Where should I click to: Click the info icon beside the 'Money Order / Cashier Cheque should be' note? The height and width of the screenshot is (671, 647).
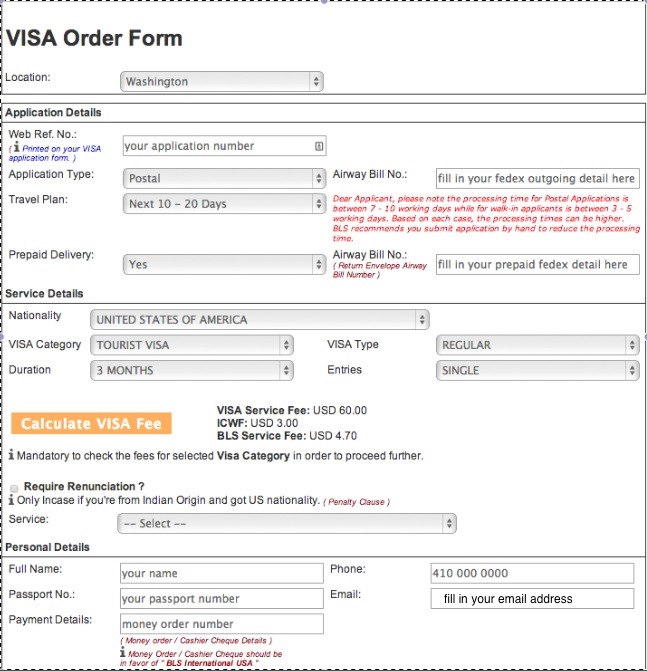[123, 653]
